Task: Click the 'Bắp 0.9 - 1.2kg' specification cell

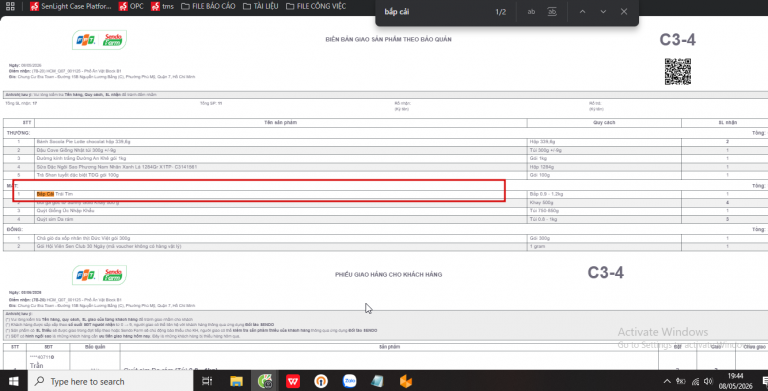Action: [604, 194]
